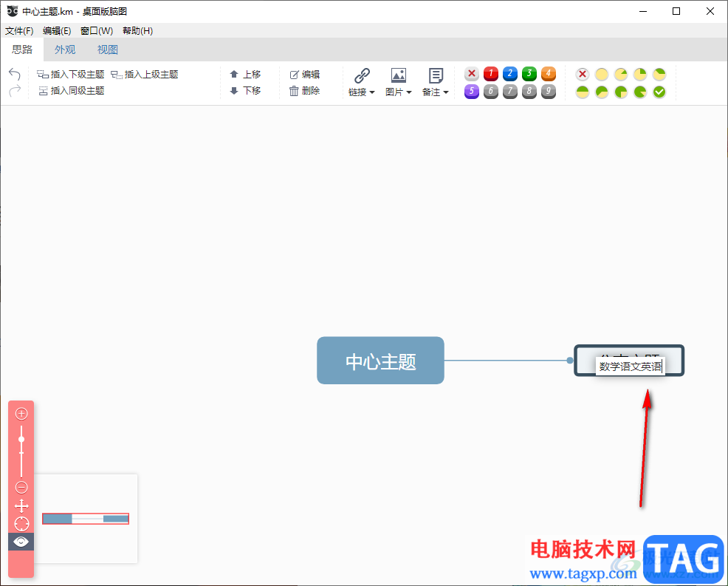Zoom out with minus circle button
Image resolution: width=728 pixels, height=586 pixels.
coord(21,487)
